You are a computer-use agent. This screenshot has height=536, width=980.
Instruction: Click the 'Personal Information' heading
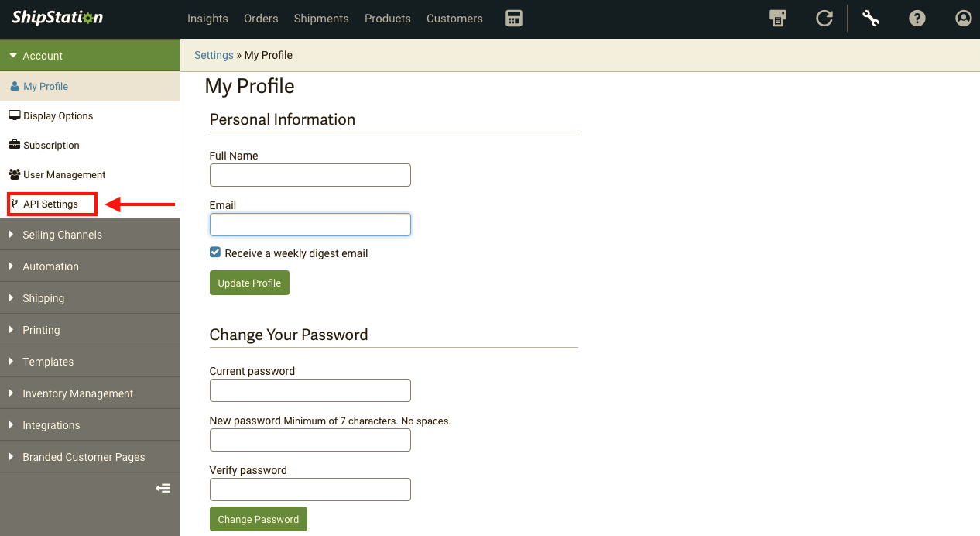[283, 119]
